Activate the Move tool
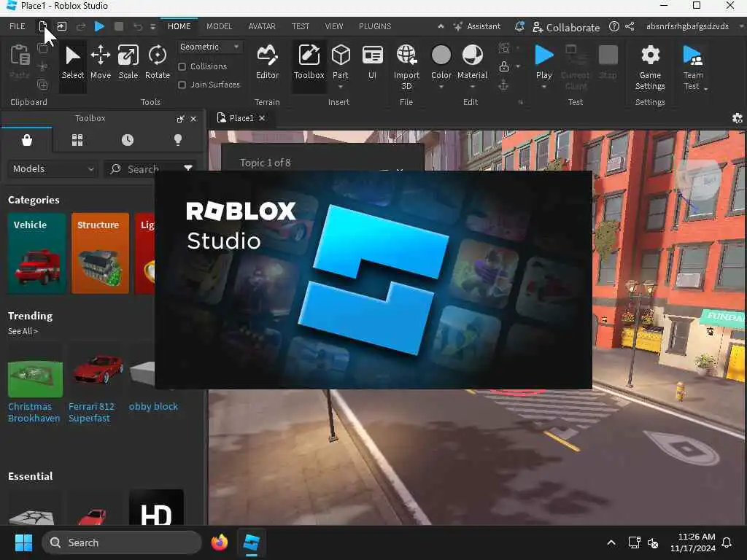This screenshot has width=747, height=560. coord(101,63)
